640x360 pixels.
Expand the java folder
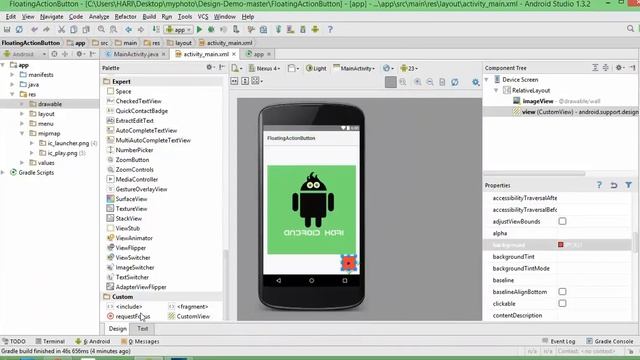[12, 84]
